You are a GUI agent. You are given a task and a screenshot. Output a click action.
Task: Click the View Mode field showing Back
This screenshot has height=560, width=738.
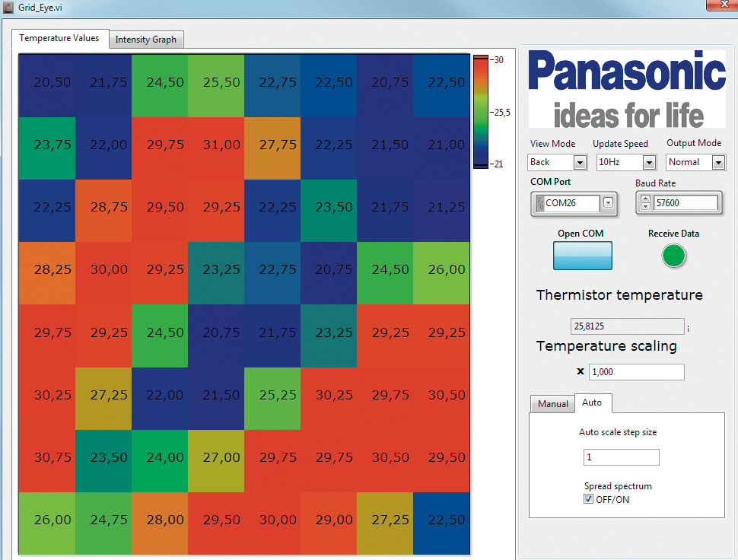[551, 162]
